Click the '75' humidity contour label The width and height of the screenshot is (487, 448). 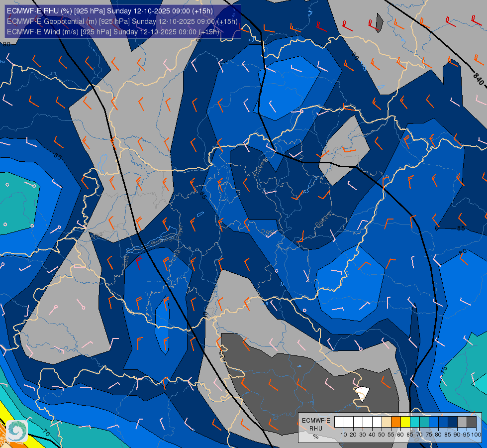[444, 370]
